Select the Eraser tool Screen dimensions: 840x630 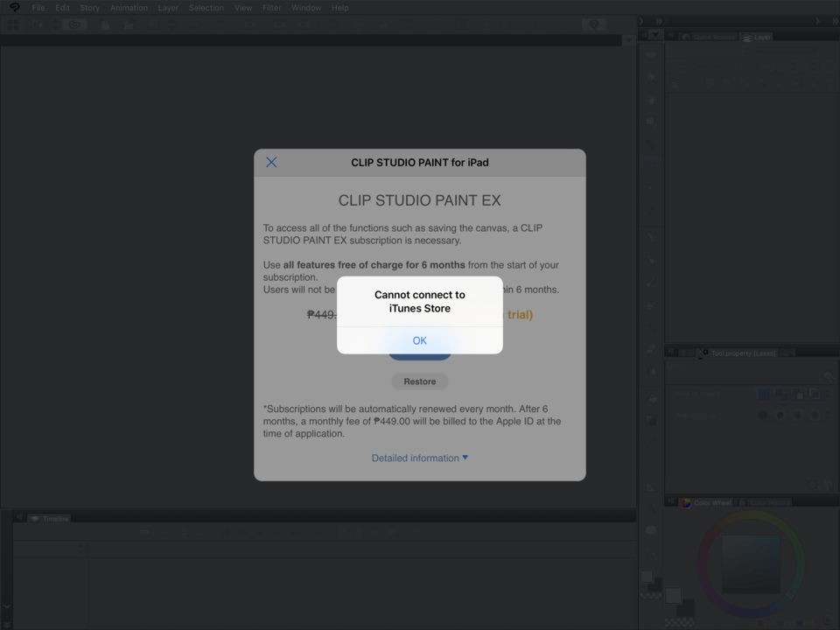tap(651, 349)
